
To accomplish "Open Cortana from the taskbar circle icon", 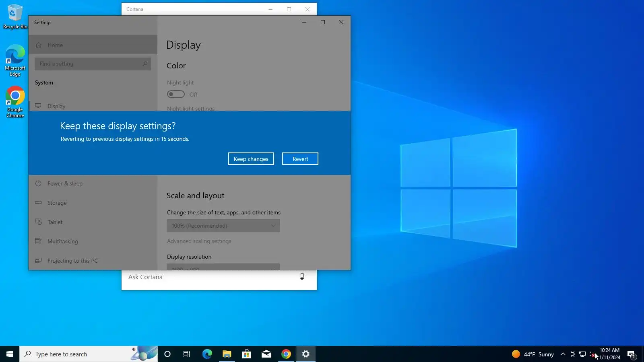I will pos(167,354).
